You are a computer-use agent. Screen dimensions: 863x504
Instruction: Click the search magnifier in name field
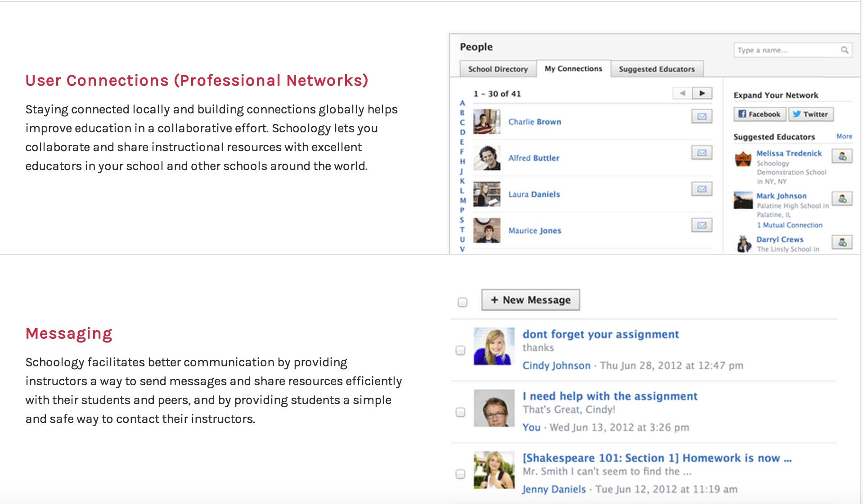pos(845,50)
